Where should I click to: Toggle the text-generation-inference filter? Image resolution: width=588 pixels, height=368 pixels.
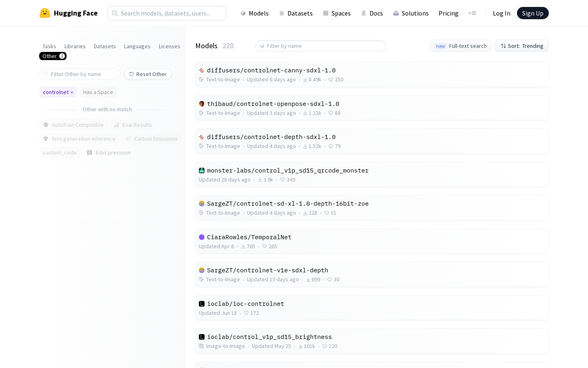pyautogui.click(x=79, y=139)
